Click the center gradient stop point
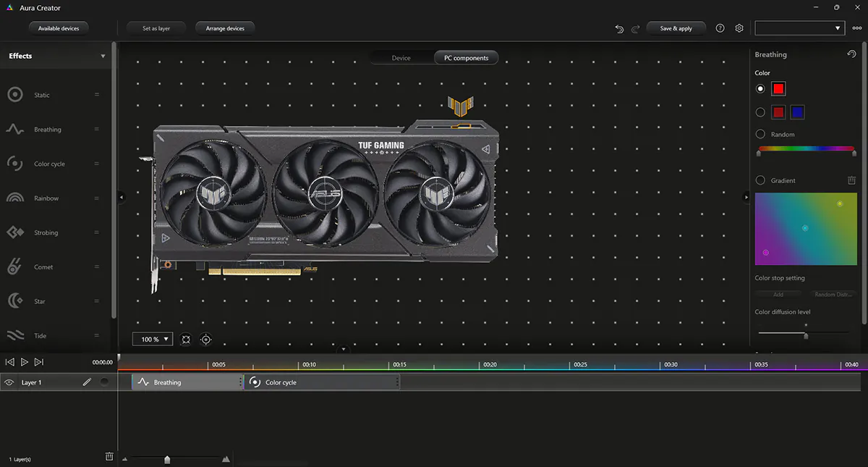 pos(805,228)
